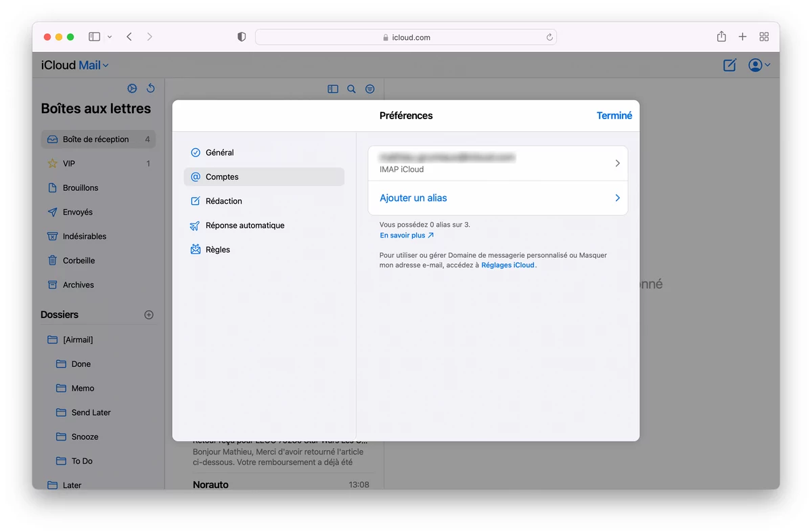This screenshot has height=532, width=812.
Task: Open the Indésirables mailbox
Action: [x=98, y=237]
